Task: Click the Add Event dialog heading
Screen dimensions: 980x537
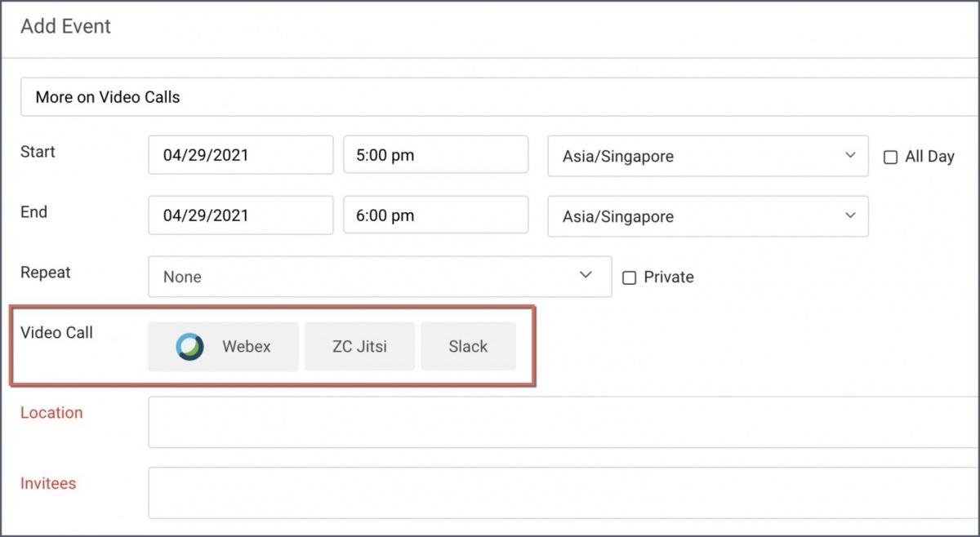Action: [x=65, y=26]
